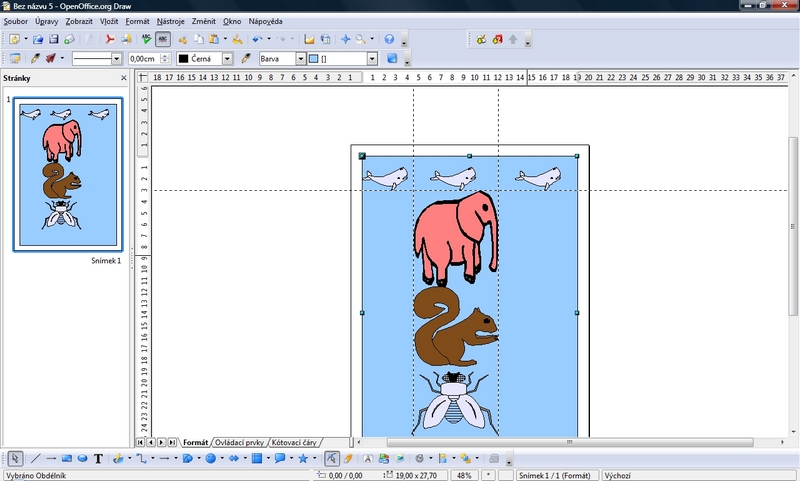Toggle the shadow button on the formatting toolbar

pyautogui.click(x=392, y=59)
